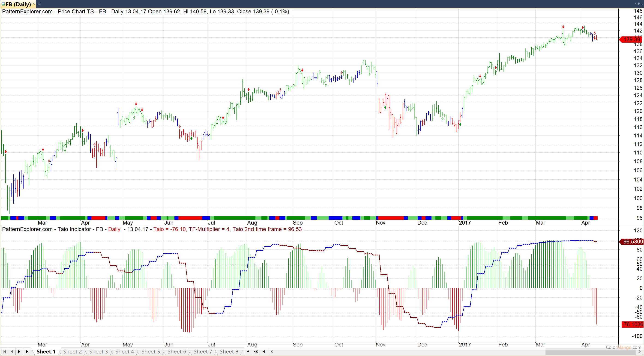644x356 pixels.
Task: Go to next sheet tab button
Action: tap(19, 352)
